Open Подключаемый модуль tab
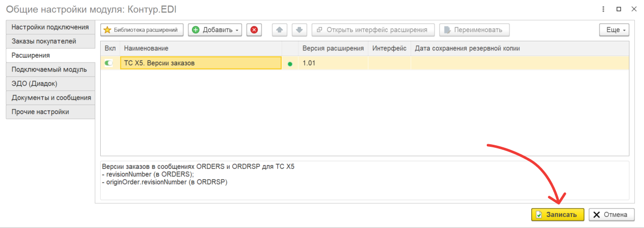 click(x=50, y=70)
